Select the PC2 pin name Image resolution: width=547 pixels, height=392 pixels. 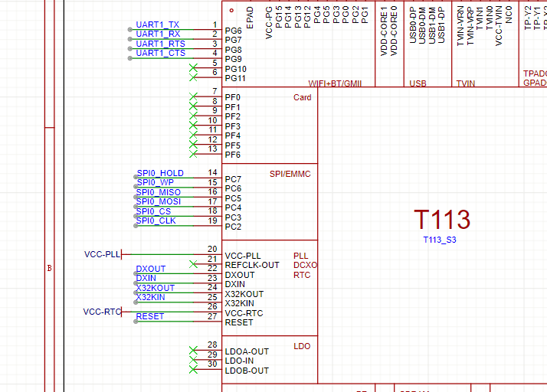click(233, 227)
